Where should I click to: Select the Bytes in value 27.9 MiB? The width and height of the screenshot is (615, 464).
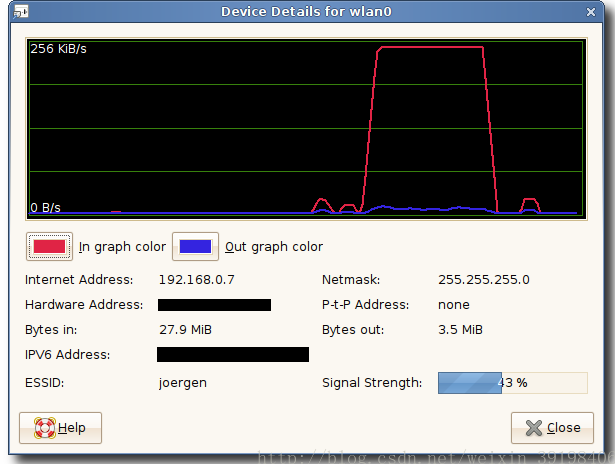185,329
